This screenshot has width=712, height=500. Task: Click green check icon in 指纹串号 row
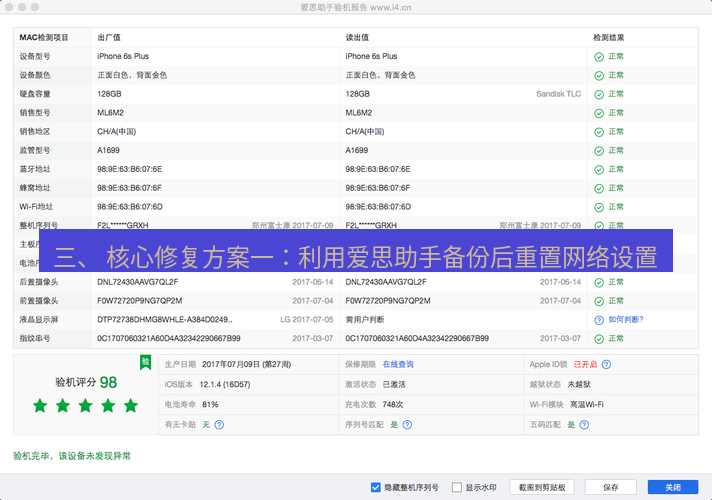[599, 339]
